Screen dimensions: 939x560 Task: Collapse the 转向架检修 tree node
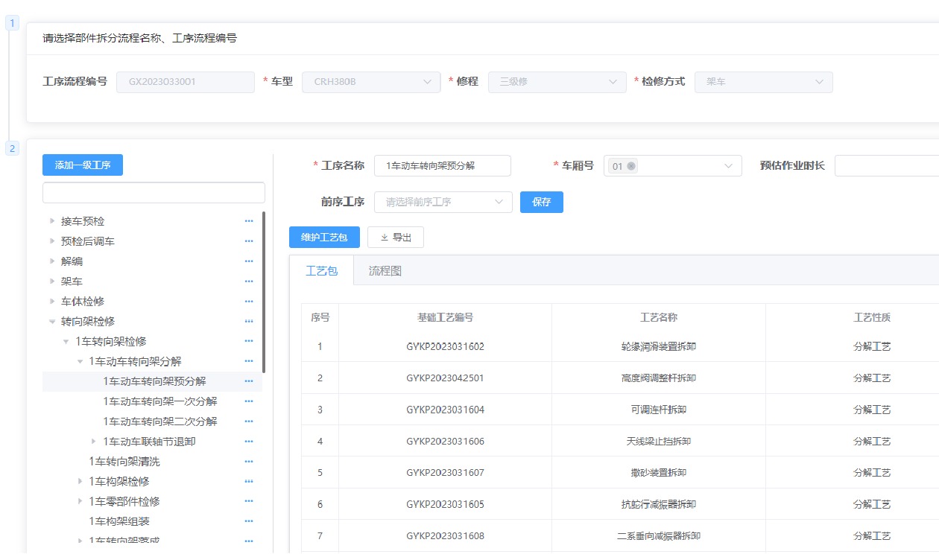click(52, 322)
